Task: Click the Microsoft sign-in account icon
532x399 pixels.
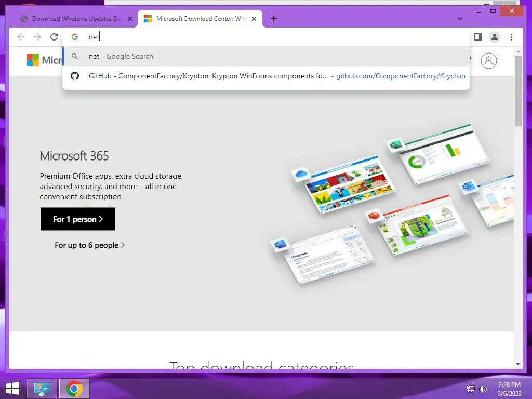Action: click(488, 61)
